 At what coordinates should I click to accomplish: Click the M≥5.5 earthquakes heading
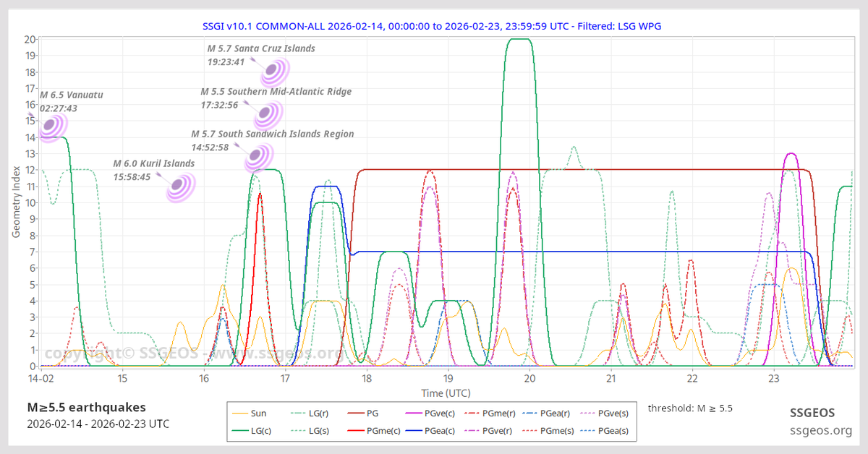coord(87,407)
